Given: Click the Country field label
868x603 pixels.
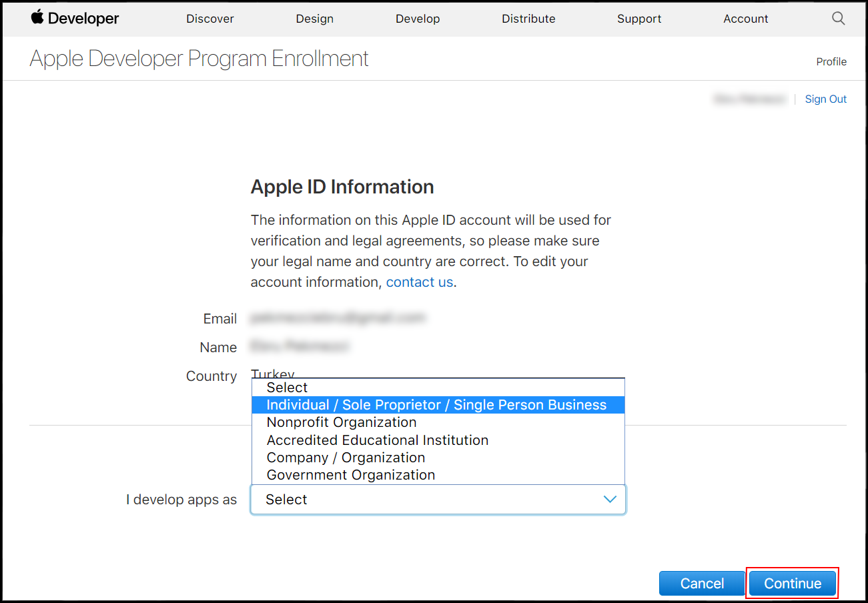Looking at the screenshot, I should point(211,376).
